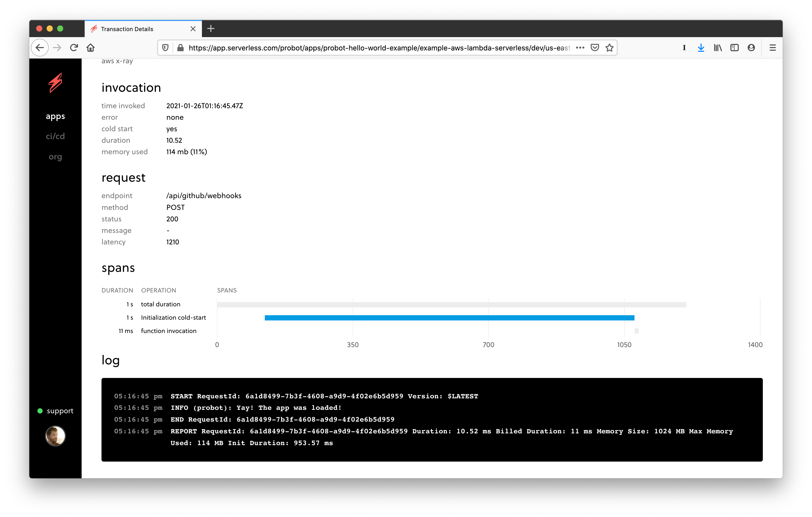Click the site padlock security info
Image resolution: width=812 pixels, height=517 pixels.
coord(181,48)
